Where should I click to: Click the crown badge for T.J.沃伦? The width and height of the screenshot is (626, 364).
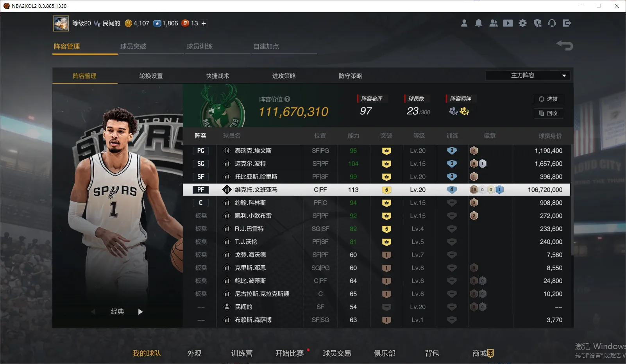pyautogui.click(x=386, y=242)
